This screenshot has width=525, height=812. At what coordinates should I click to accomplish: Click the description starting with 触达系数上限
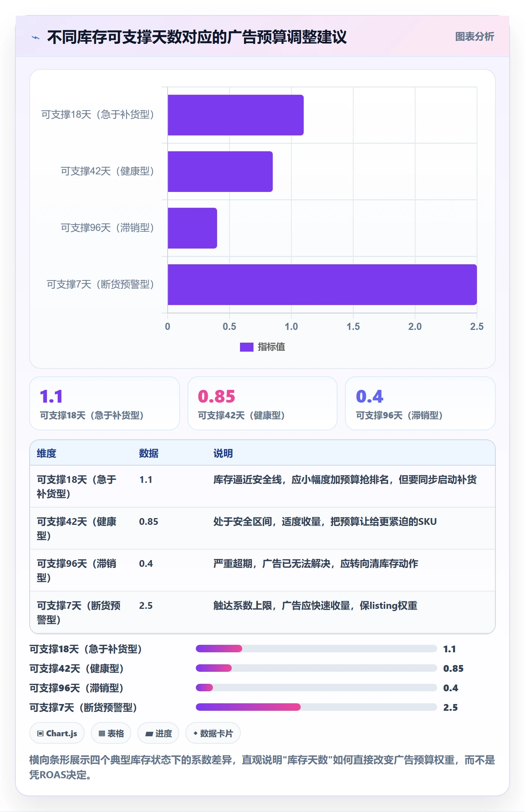[x=315, y=605]
